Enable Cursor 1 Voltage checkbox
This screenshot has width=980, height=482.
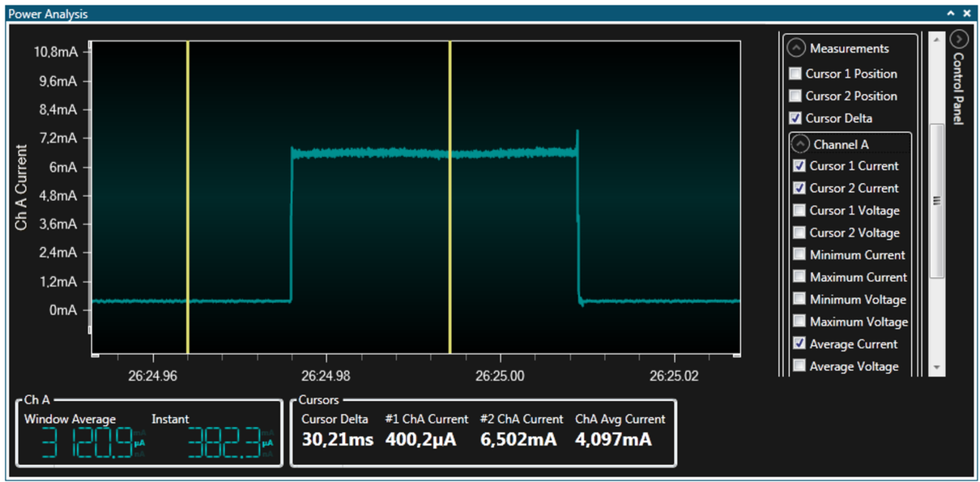[x=800, y=211]
